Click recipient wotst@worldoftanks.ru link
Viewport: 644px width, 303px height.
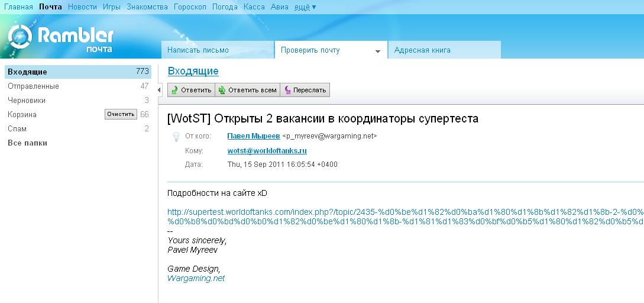point(267,150)
